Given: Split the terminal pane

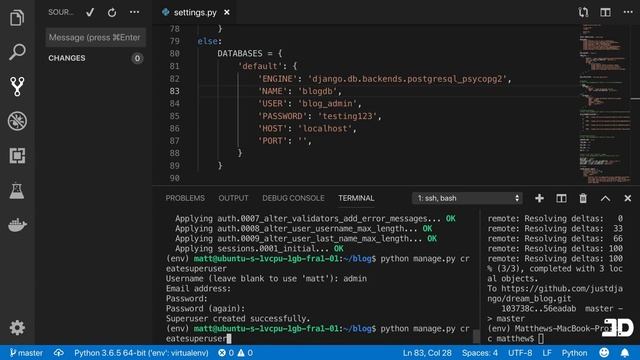Looking at the screenshot, I should pos(561,198).
